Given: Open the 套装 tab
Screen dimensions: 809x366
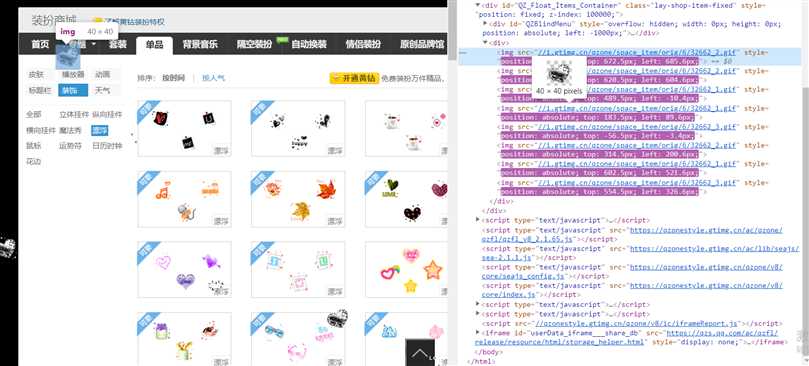Looking at the screenshot, I should pyautogui.click(x=118, y=44).
